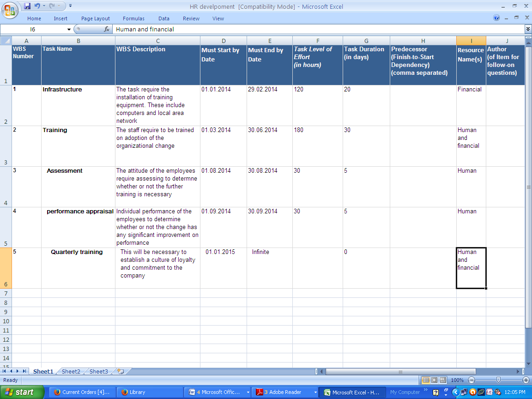Expand the Customize Quick Access Toolbar menu
Image resolution: width=532 pixels, height=399 pixels.
70,6
